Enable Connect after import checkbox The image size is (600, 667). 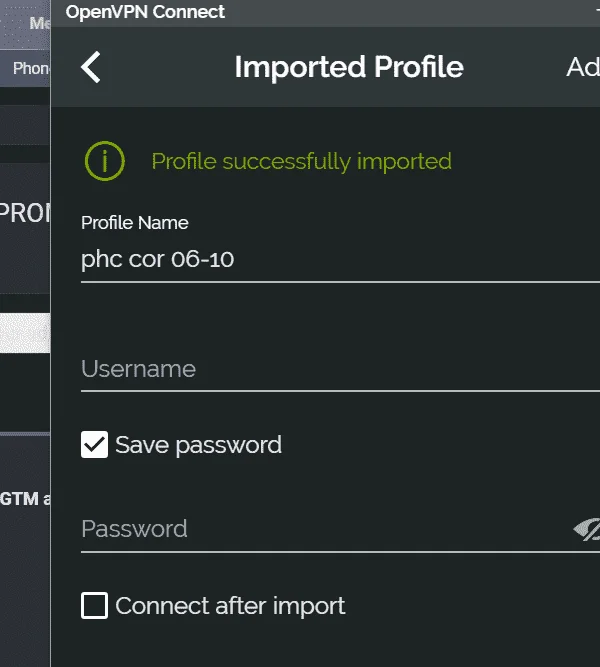click(x=94, y=605)
